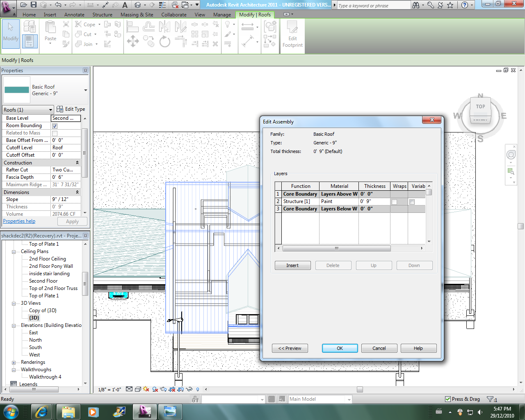This screenshot has height=420, width=525.
Task: Open the Massing & Site ribbon tab
Action: tap(137, 15)
